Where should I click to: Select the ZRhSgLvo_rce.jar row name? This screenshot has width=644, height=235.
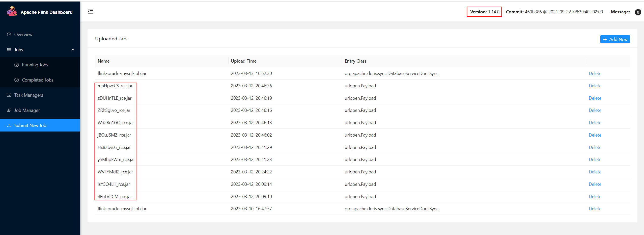(x=114, y=110)
